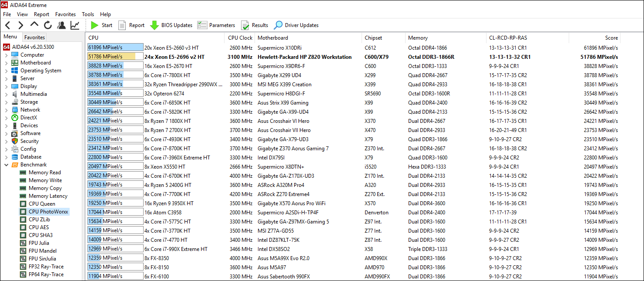Open the user/contact toolbar icon
Viewport: 644px width, 281px height.
click(x=61, y=25)
